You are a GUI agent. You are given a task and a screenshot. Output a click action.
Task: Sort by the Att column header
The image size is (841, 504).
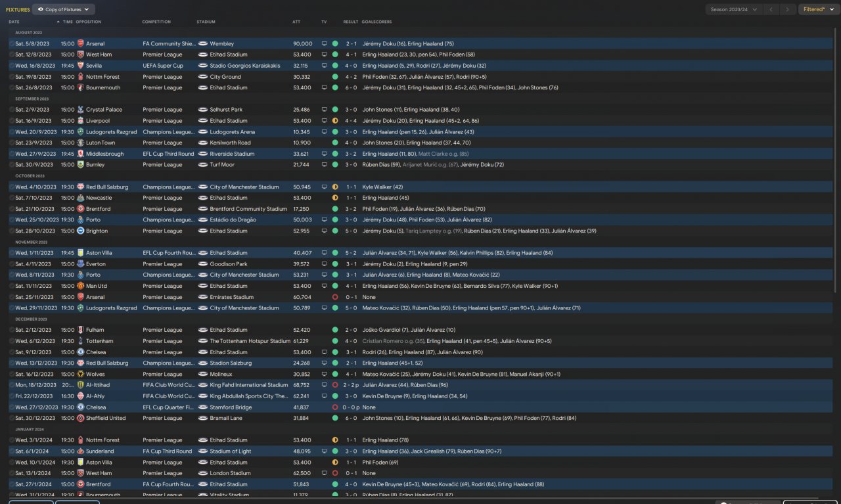click(x=296, y=22)
